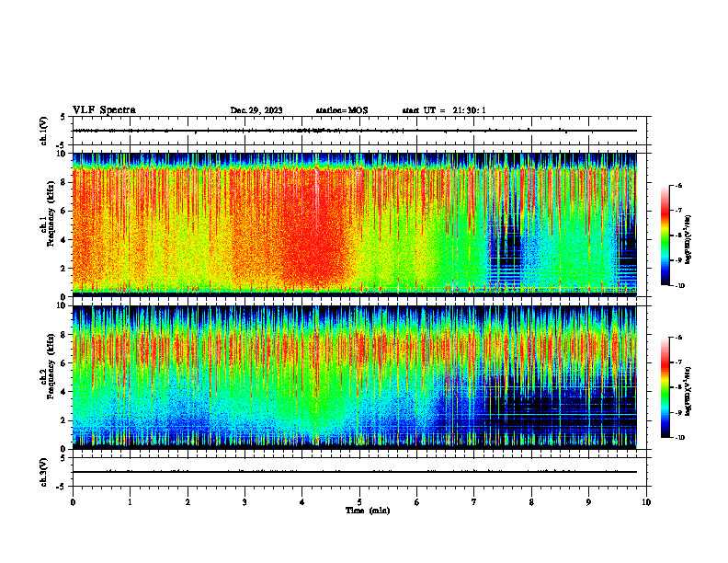This screenshot has height=563, width=728.
Task: Click the "-10" label on ch.1 colorbar
Action: (x=679, y=286)
